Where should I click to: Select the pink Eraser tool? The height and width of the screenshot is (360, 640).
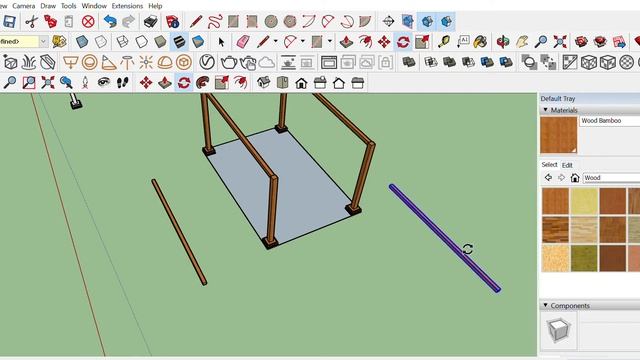[x=242, y=42]
